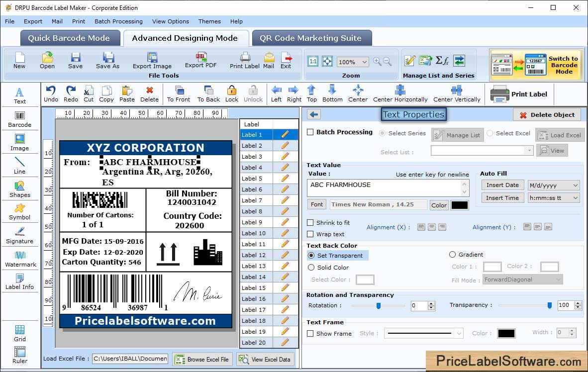Viewport: 588px width, 372px height.
Task: Click the zoom in magnifier
Action: point(377,62)
